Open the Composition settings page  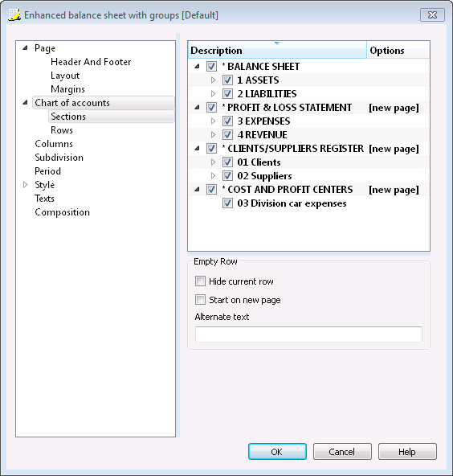point(62,212)
